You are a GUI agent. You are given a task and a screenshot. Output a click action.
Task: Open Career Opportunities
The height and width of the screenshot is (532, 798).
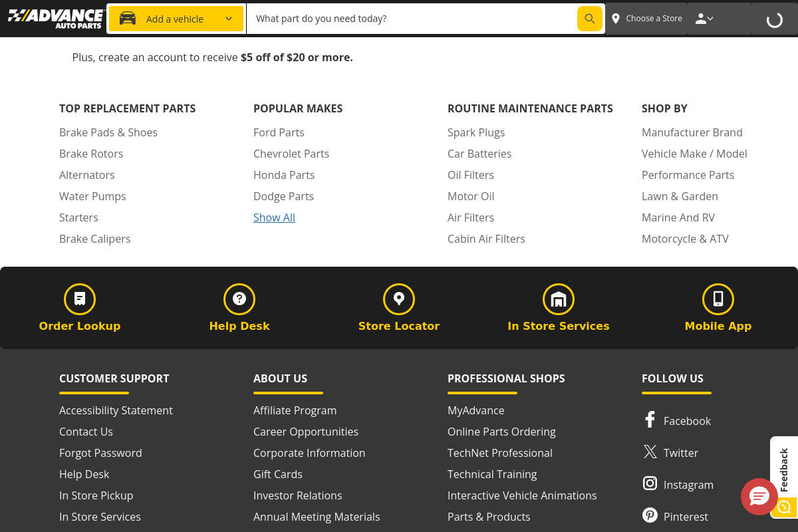pos(306,432)
